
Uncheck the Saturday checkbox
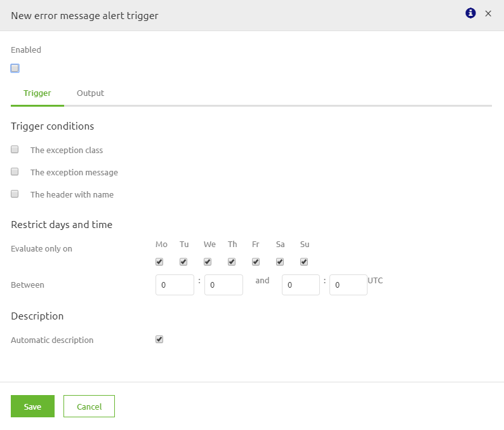click(x=280, y=262)
